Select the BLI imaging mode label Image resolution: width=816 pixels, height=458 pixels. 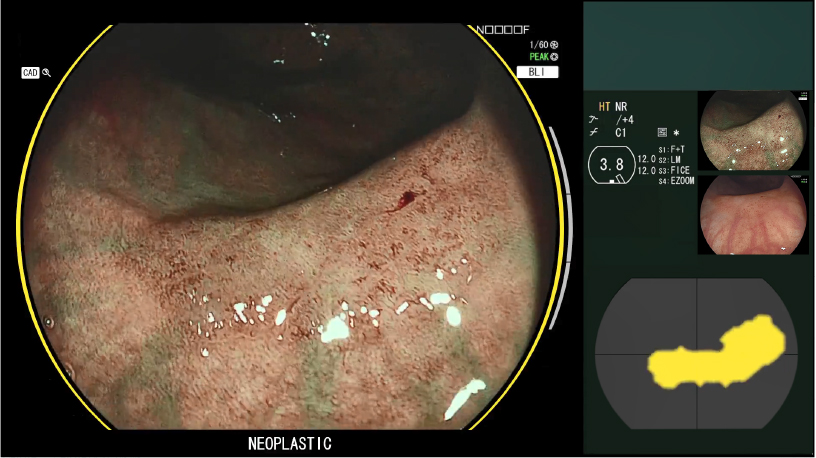coord(538,72)
